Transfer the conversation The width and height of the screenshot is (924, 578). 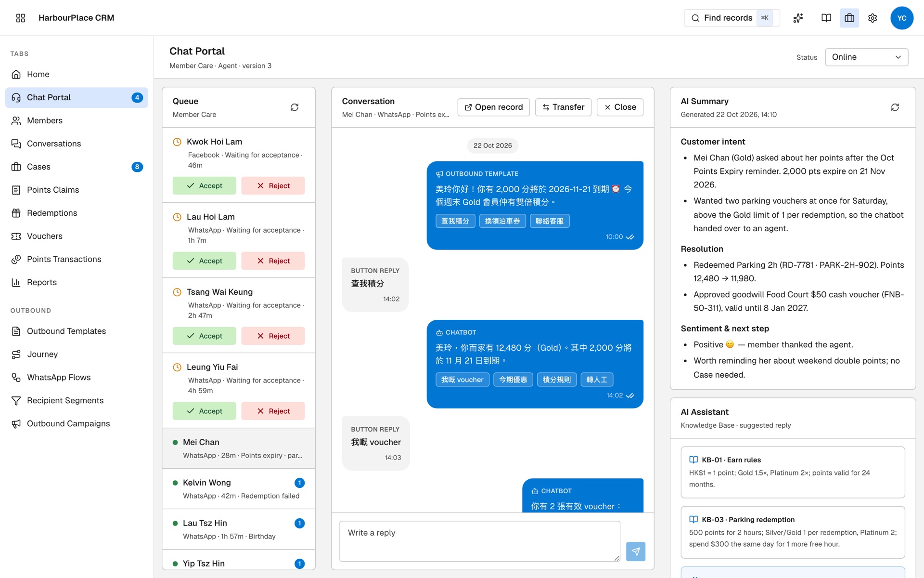click(563, 107)
